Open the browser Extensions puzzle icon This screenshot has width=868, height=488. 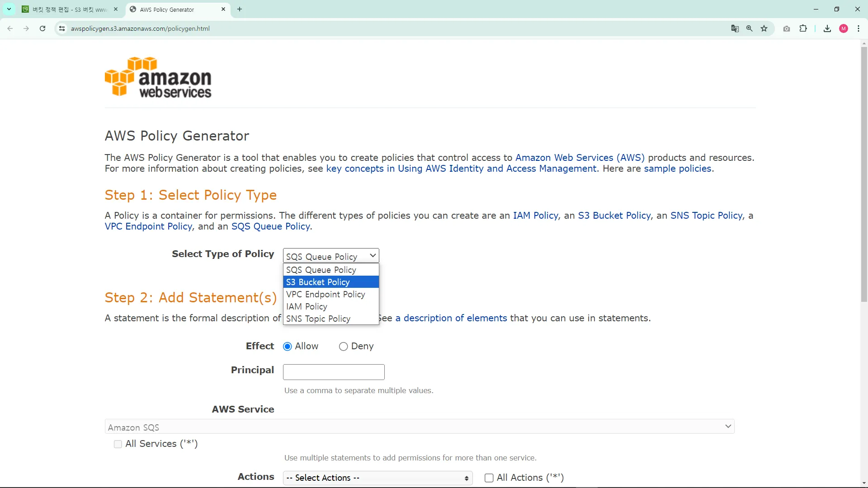click(803, 28)
